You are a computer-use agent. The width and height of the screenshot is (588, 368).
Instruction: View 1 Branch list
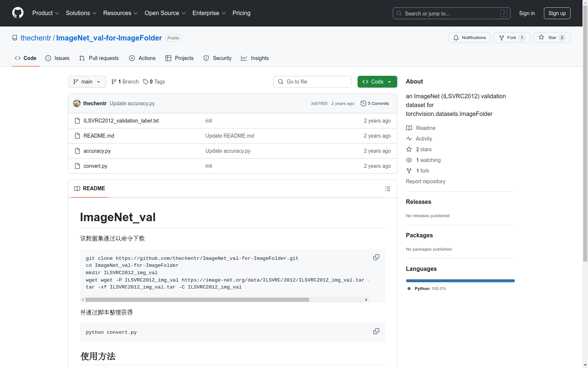(x=125, y=82)
